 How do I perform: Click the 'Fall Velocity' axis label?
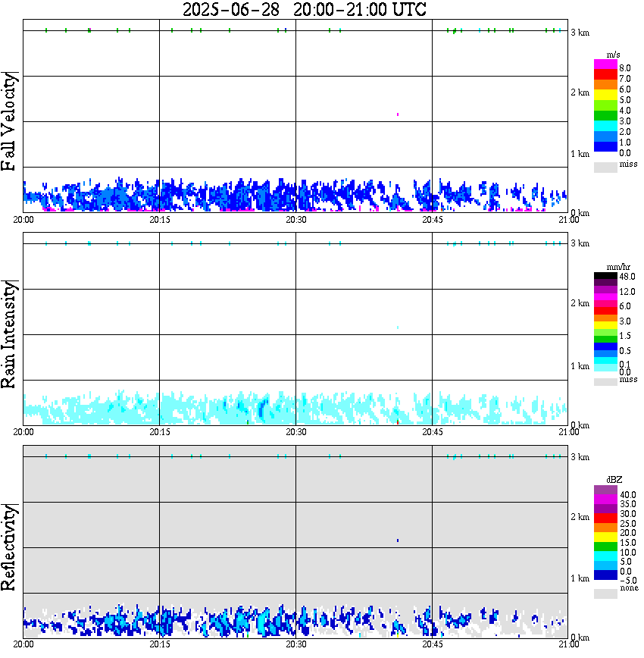pyautogui.click(x=8, y=121)
